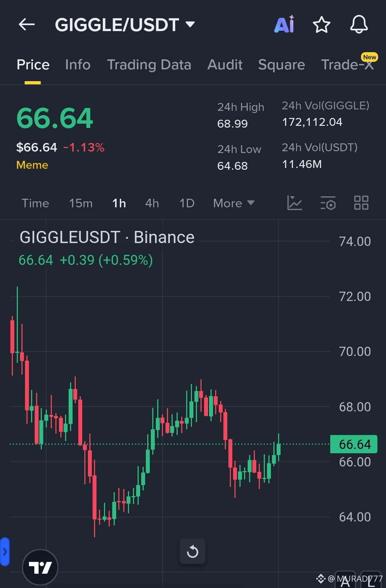Select the 4h interval
This screenshot has height=588, width=386.
(x=152, y=203)
